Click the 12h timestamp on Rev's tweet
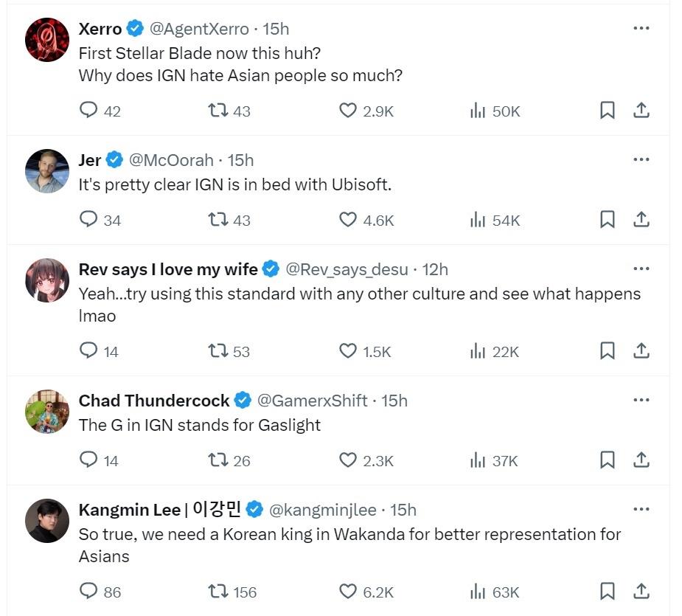The image size is (682, 616). [435, 269]
